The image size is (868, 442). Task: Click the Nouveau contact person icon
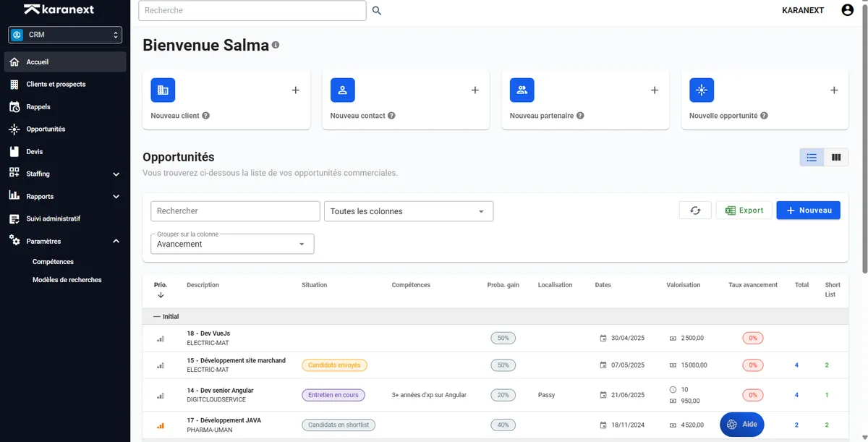[342, 90]
